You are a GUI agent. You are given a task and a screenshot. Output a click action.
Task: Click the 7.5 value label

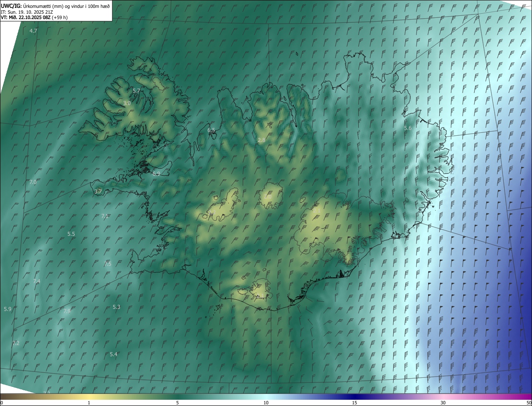click(108, 264)
